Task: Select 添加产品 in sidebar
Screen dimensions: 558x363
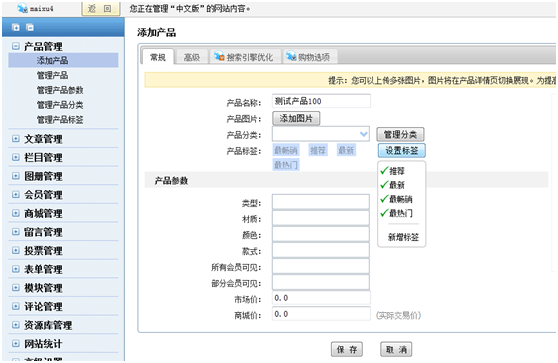Action: (63, 60)
